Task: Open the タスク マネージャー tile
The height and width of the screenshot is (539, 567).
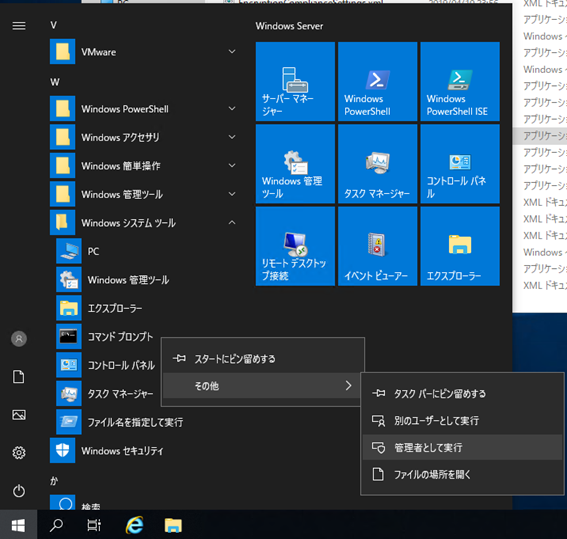Action: 378,164
